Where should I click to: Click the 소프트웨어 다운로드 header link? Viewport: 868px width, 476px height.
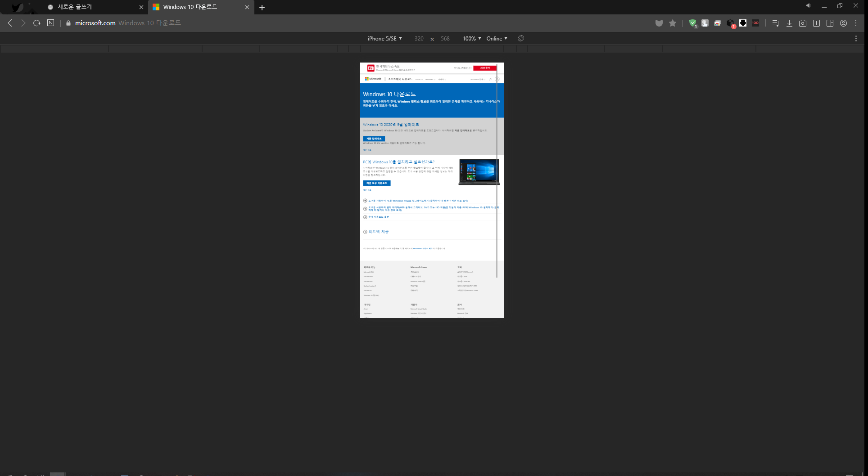[x=400, y=79]
